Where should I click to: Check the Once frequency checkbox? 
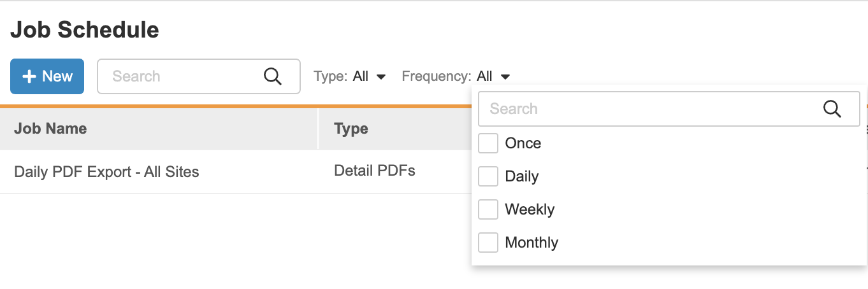pos(488,143)
